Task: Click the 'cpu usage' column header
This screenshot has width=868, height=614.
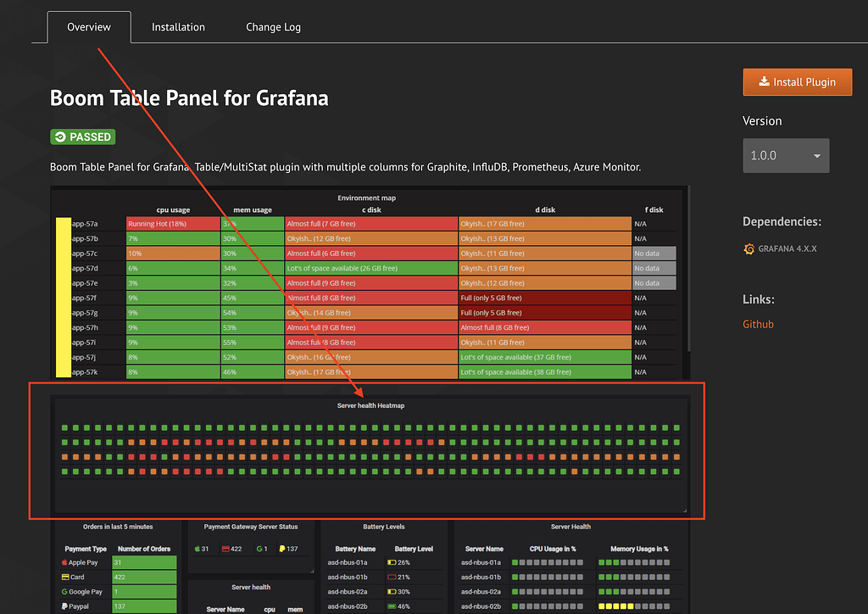Action: pos(173,209)
